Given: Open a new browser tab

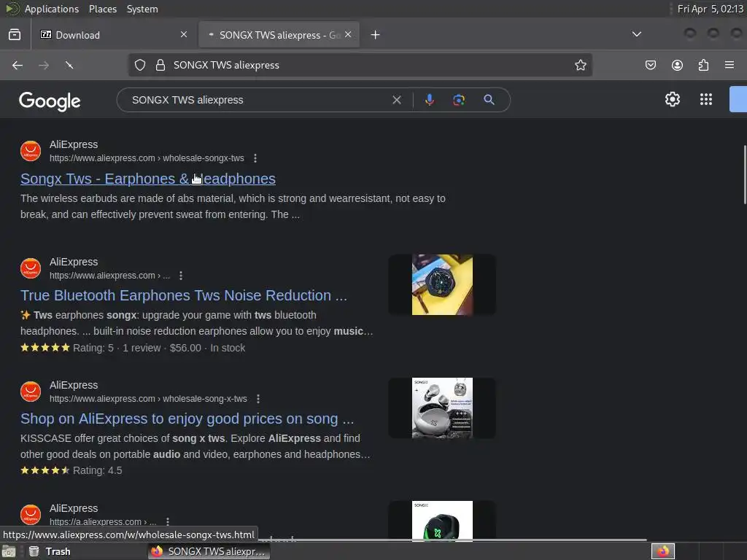Looking at the screenshot, I should [376, 35].
